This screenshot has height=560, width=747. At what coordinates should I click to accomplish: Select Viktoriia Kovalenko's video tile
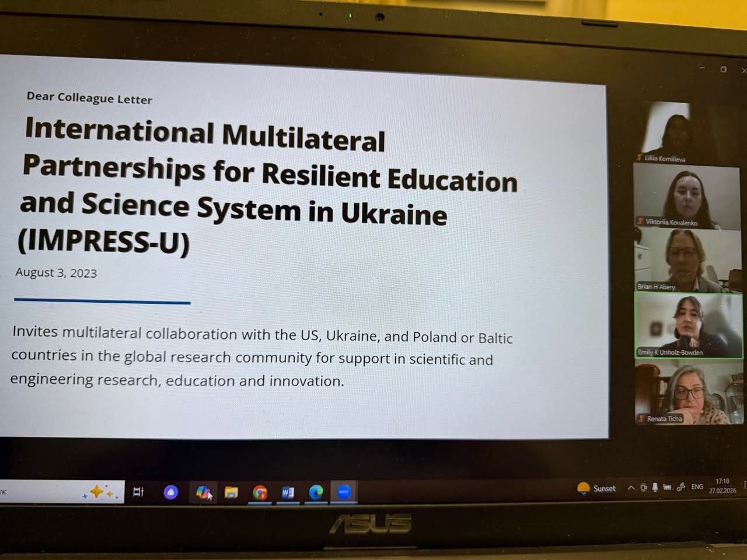[x=686, y=195]
